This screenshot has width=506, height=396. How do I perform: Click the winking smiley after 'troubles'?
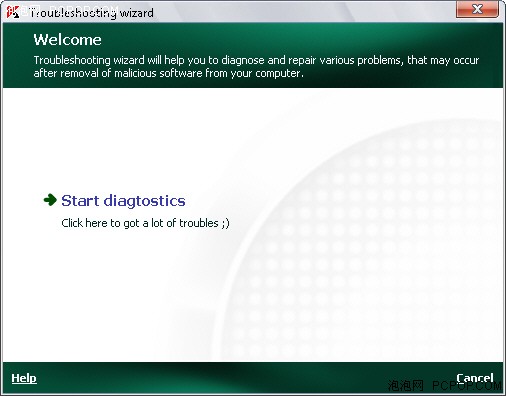[226, 223]
